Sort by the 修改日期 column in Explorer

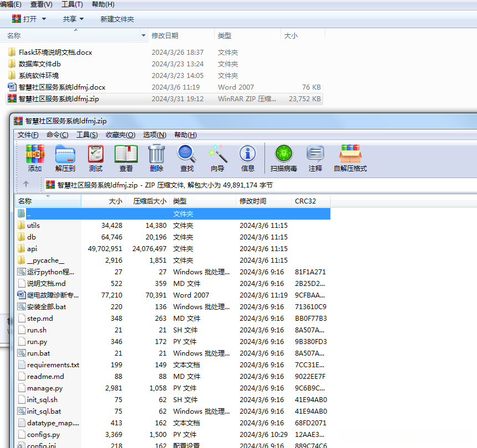(181, 35)
